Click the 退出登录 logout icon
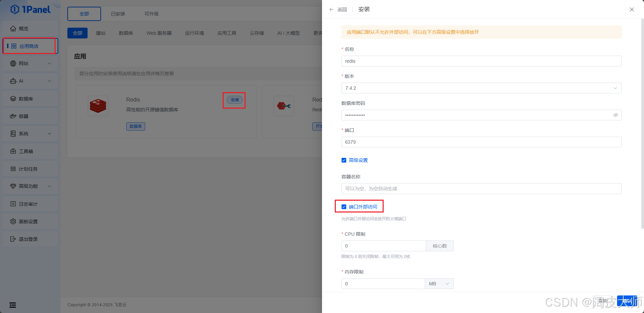The width and height of the screenshot is (644, 313). tap(13, 239)
